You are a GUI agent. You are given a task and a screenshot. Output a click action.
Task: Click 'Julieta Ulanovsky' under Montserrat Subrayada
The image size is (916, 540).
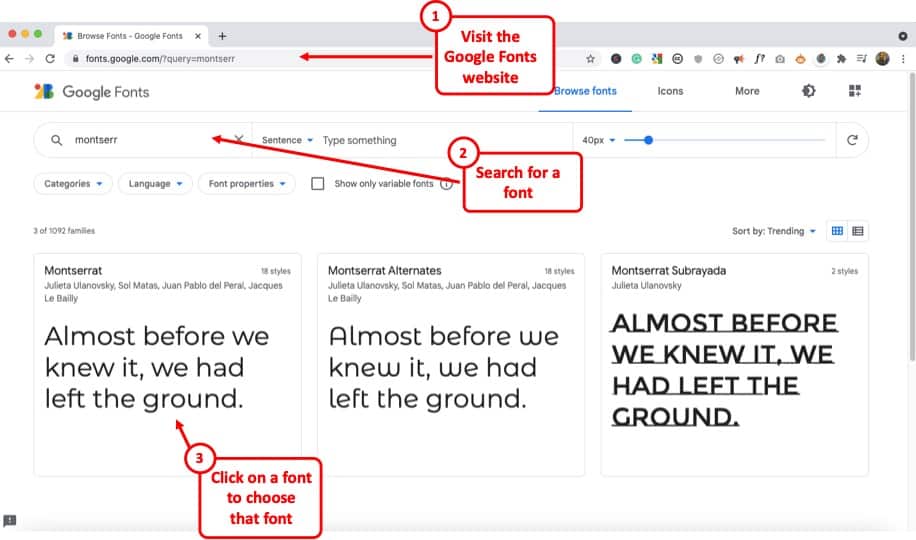pos(647,286)
